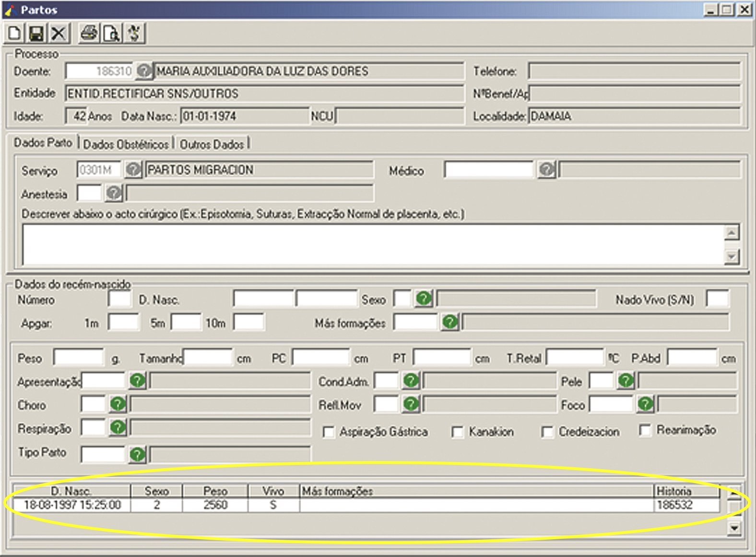Screen dimensions: 756x557
Task: Click the delete X toolbar icon
Action: pos(59,33)
